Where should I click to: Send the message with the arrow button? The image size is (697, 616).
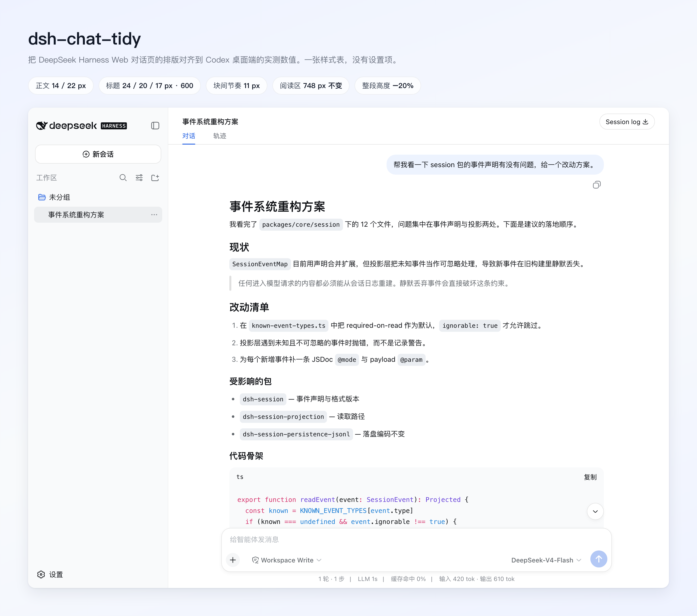[x=598, y=559]
